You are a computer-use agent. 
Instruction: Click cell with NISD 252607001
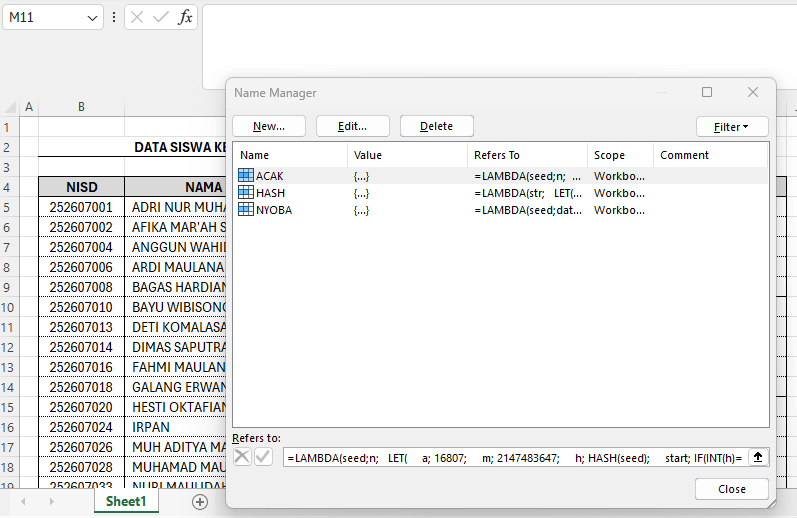pyautogui.click(x=81, y=207)
